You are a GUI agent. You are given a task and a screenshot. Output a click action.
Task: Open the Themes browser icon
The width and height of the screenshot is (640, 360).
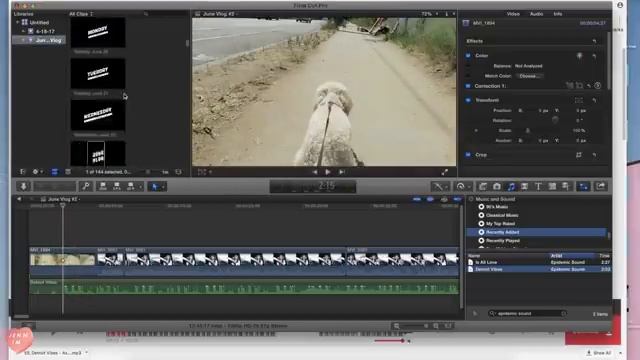point(566,187)
